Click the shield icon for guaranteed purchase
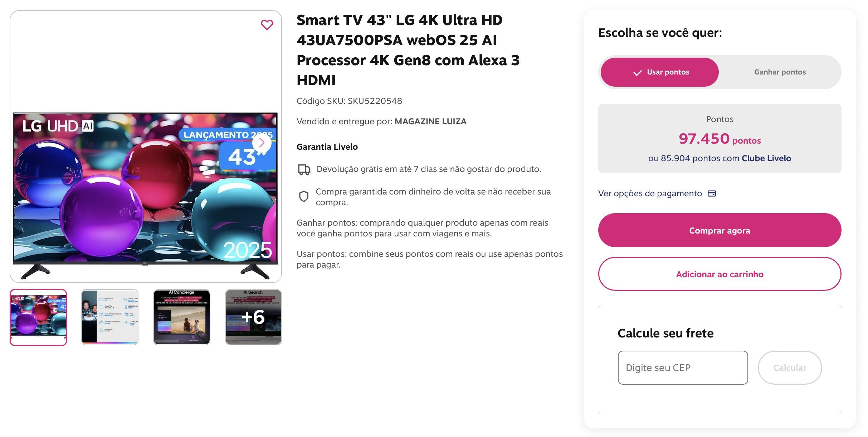The height and width of the screenshot is (437, 868). (x=304, y=197)
